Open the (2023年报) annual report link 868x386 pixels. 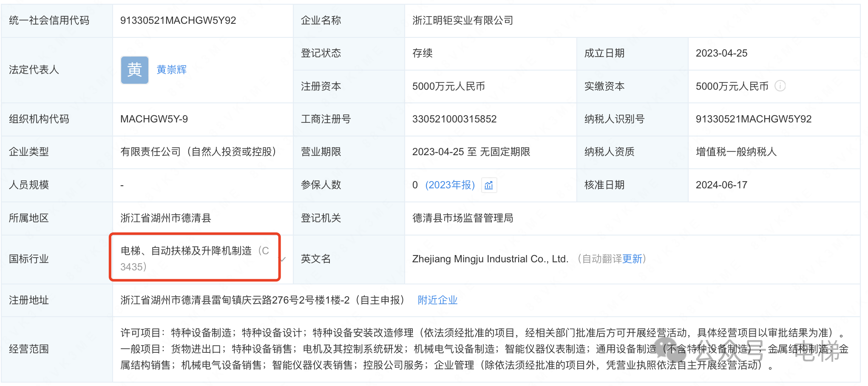click(450, 185)
